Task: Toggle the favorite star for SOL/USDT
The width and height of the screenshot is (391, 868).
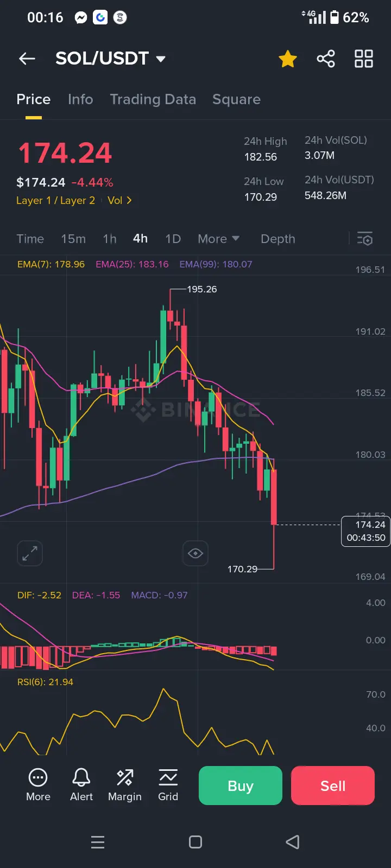Action: point(288,59)
